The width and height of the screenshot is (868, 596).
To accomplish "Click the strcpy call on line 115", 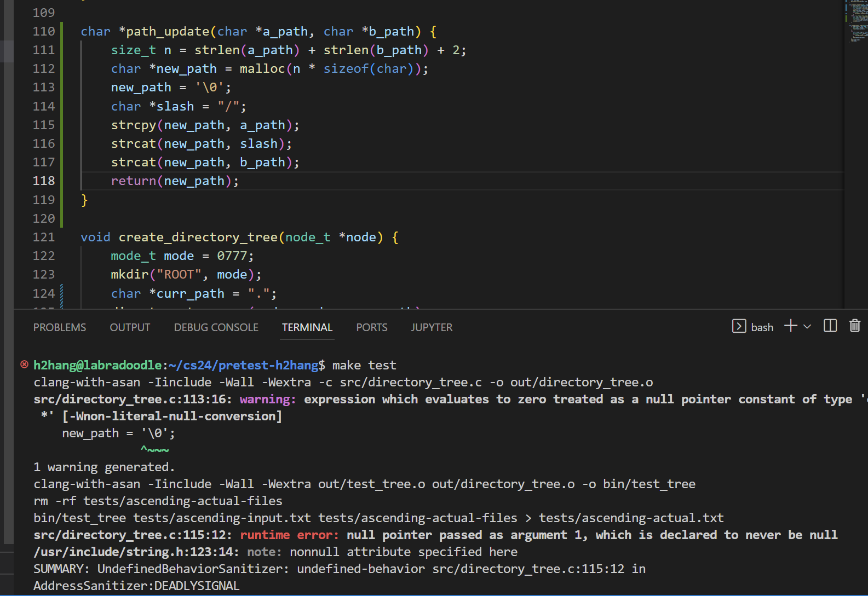I will (205, 125).
